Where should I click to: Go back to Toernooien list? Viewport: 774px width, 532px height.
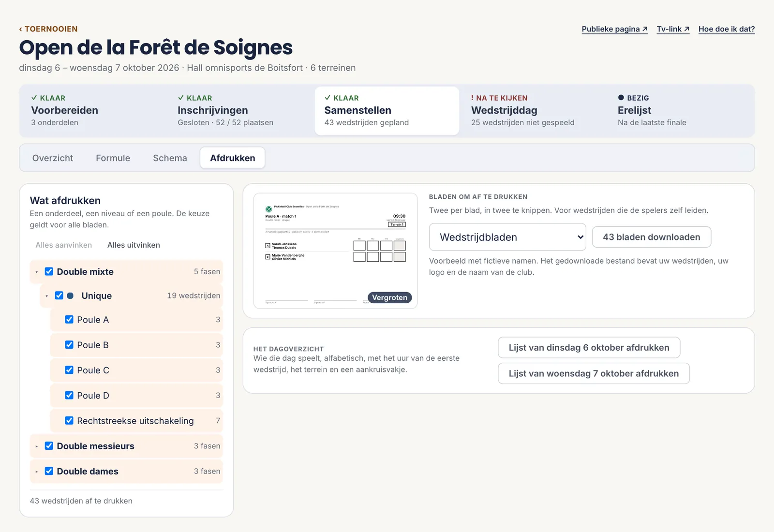48,29
